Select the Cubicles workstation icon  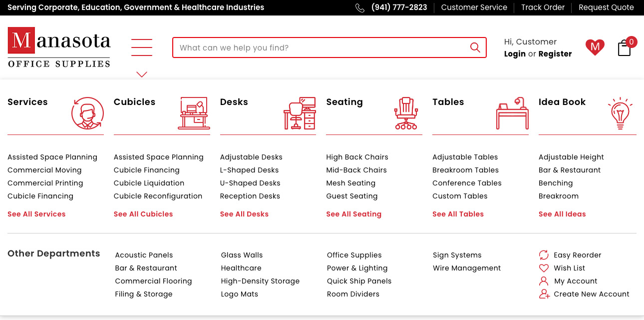point(194,113)
